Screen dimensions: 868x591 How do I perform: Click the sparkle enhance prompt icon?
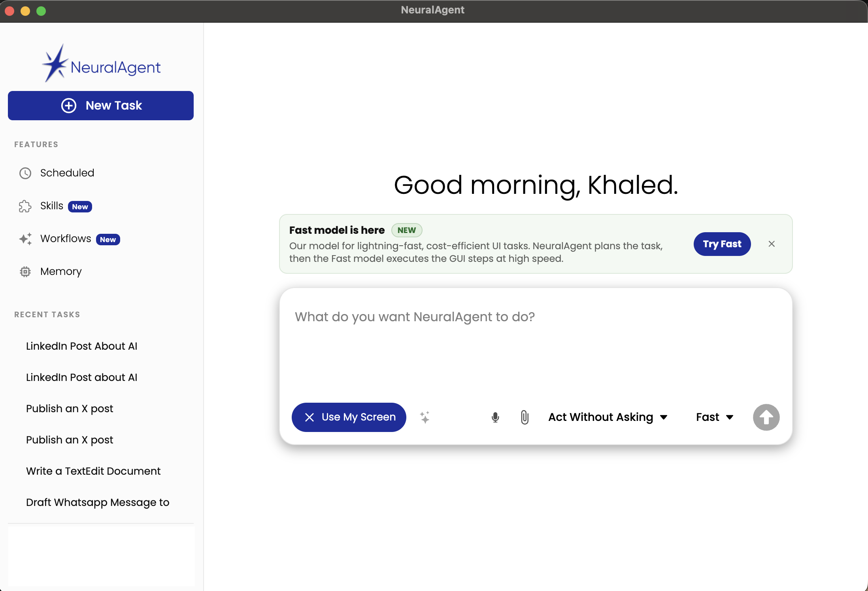tap(425, 417)
